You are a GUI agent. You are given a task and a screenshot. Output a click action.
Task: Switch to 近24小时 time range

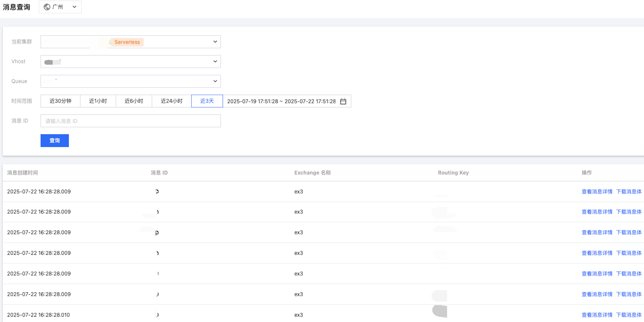click(171, 101)
